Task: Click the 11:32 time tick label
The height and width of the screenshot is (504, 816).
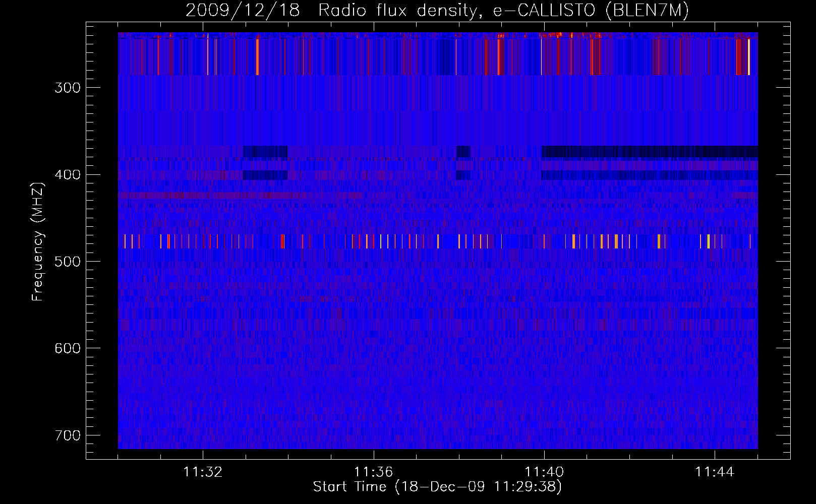Action: (x=203, y=472)
